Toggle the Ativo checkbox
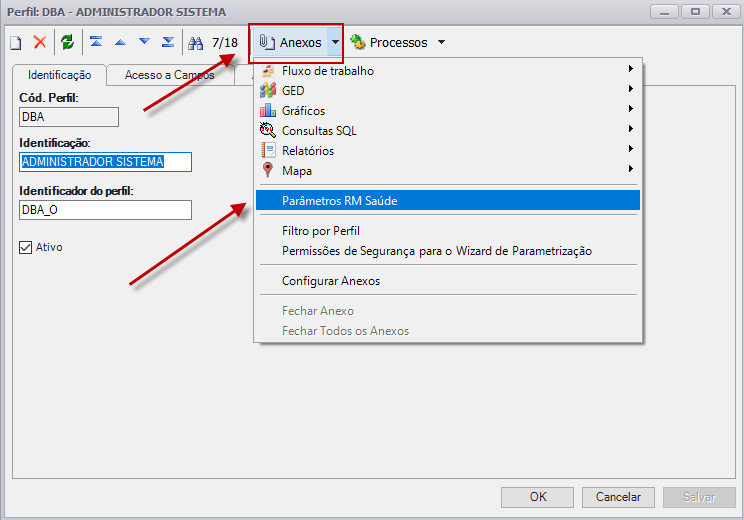 coord(26,247)
